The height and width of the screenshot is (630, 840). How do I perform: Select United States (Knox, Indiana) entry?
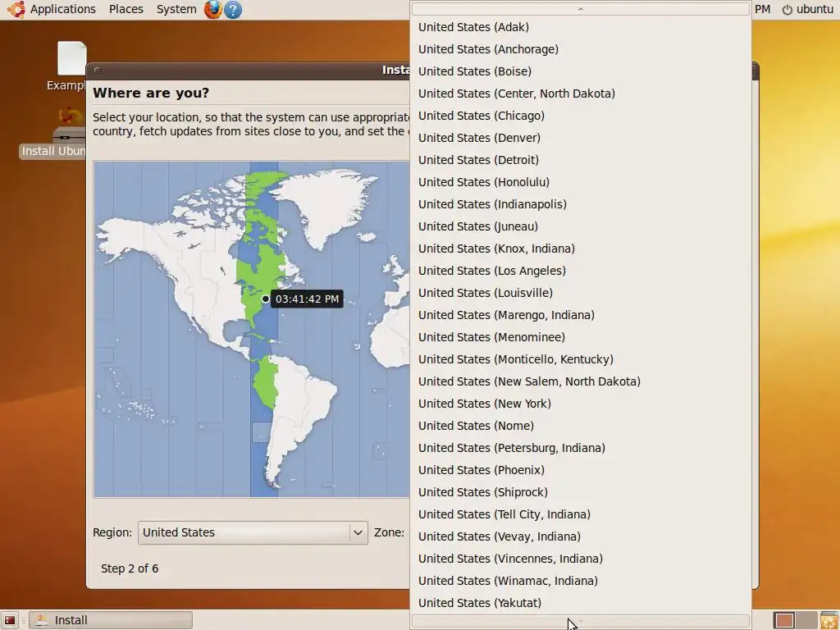580,249
